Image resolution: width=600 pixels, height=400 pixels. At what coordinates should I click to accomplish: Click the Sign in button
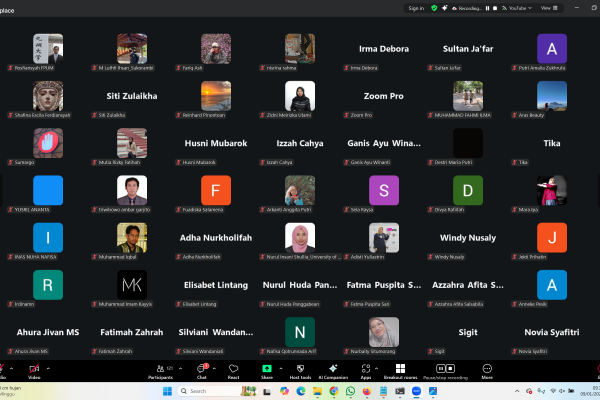416,8
